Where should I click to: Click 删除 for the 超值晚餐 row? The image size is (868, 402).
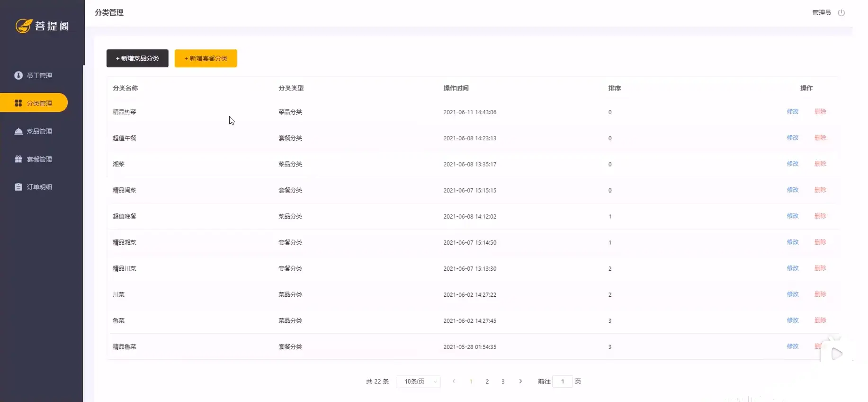click(x=820, y=216)
